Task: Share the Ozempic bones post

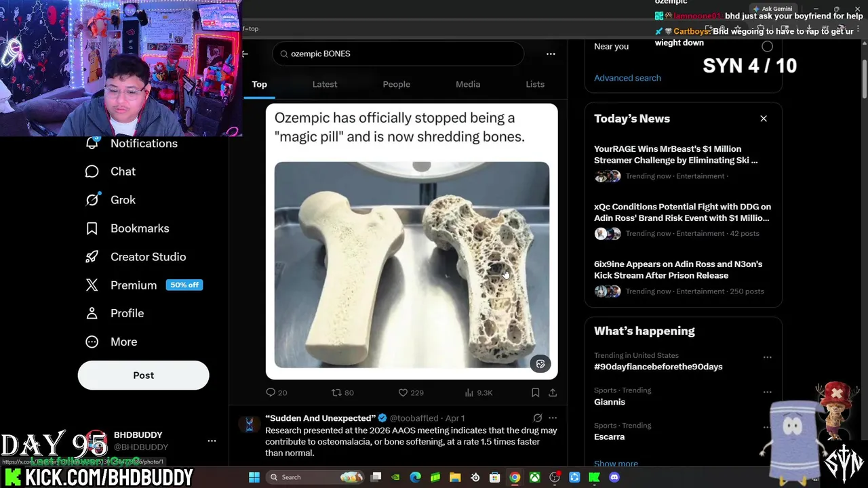Action: coord(553,392)
